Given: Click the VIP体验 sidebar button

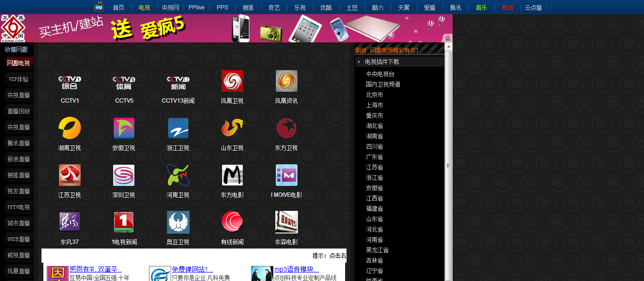Looking at the screenshot, I should [x=18, y=79].
